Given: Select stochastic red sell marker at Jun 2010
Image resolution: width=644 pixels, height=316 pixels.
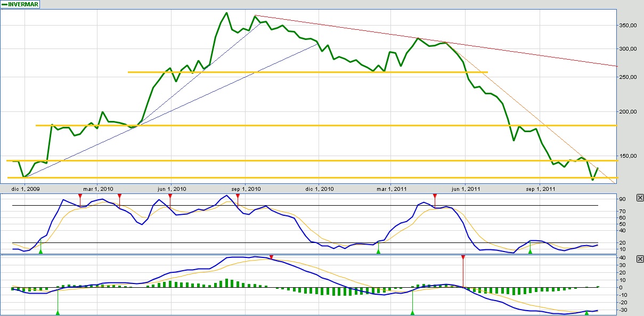Looking at the screenshot, I should click(170, 196).
